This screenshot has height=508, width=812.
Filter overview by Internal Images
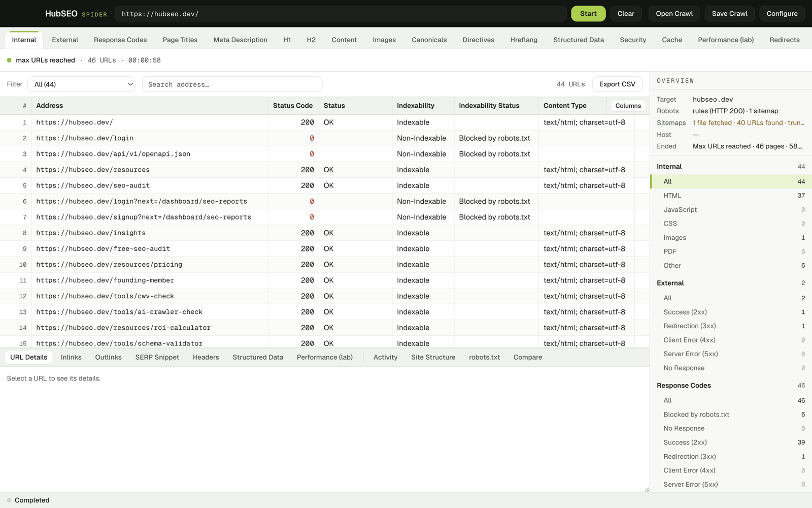[731, 238]
